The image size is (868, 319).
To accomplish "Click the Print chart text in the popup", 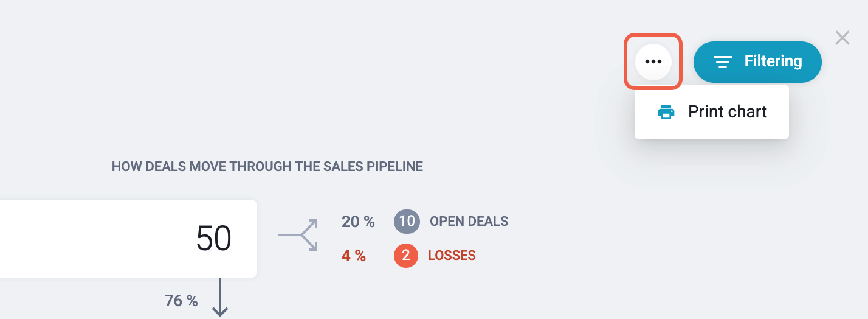I will pyautogui.click(x=728, y=112).
